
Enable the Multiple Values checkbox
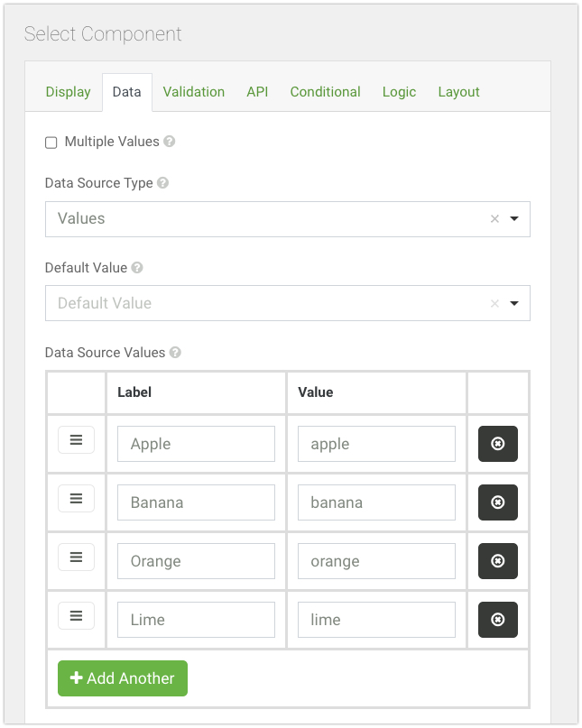click(51, 143)
